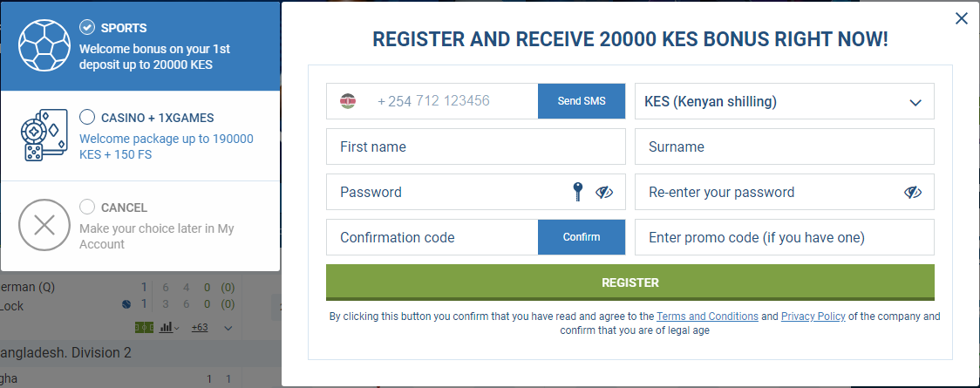Viewport: 980px width, 388px height.
Task: Click the Kenya flag country selector
Action: point(348,101)
